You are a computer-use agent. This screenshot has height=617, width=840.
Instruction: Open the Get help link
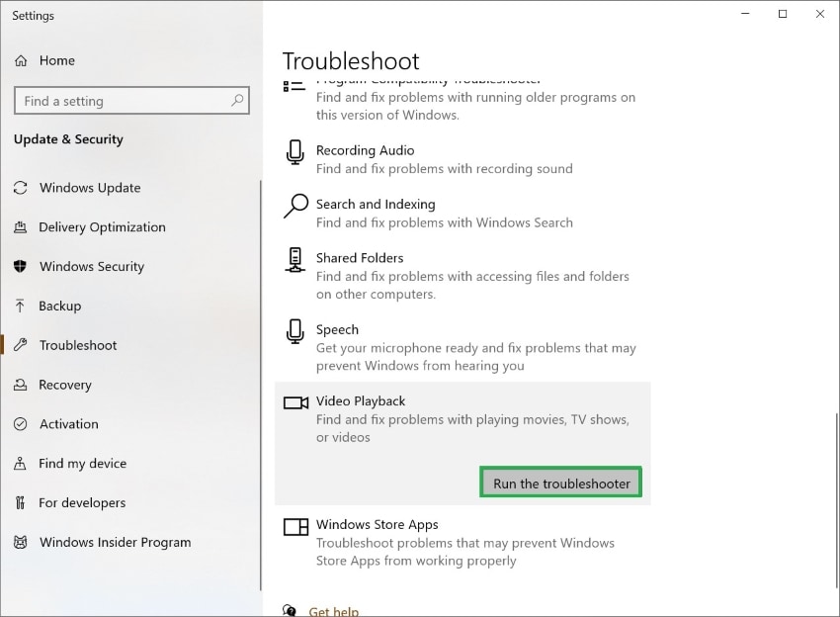pyautogui.click(x=333, y=611)
